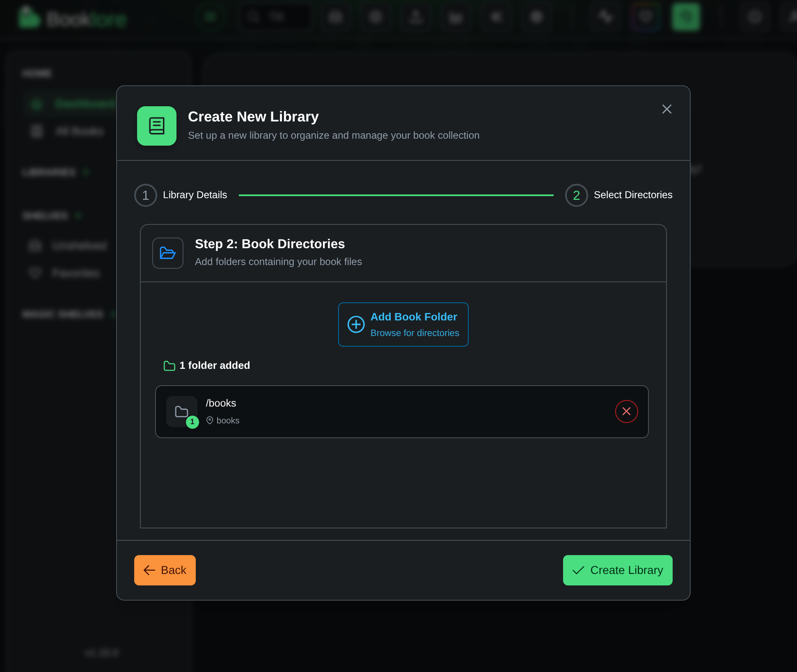797x672 pixels.
Task: Open the Favorites shelf
Action: [x=74, y=273]
